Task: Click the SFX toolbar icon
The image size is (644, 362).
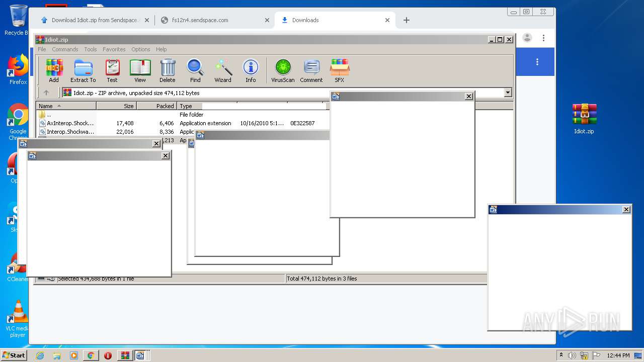Action: (x=340, y=70)
